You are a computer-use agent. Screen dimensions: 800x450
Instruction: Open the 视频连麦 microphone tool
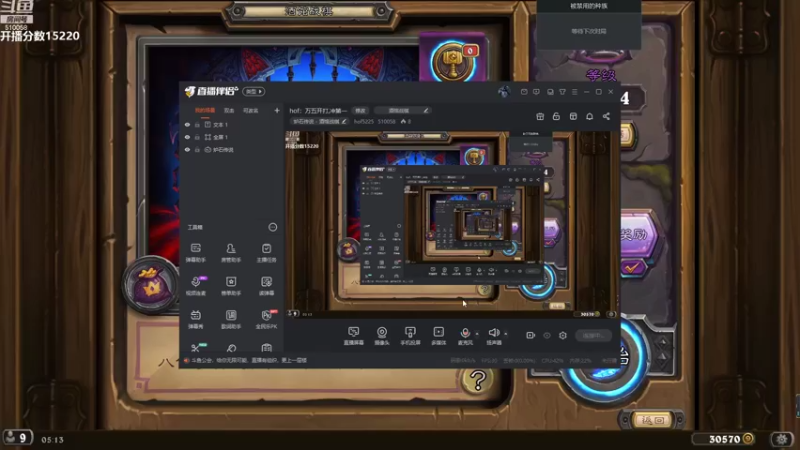coord(196,286)
